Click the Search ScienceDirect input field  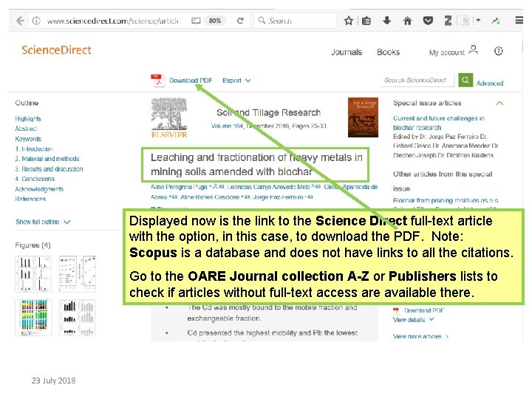pos(417,80)
